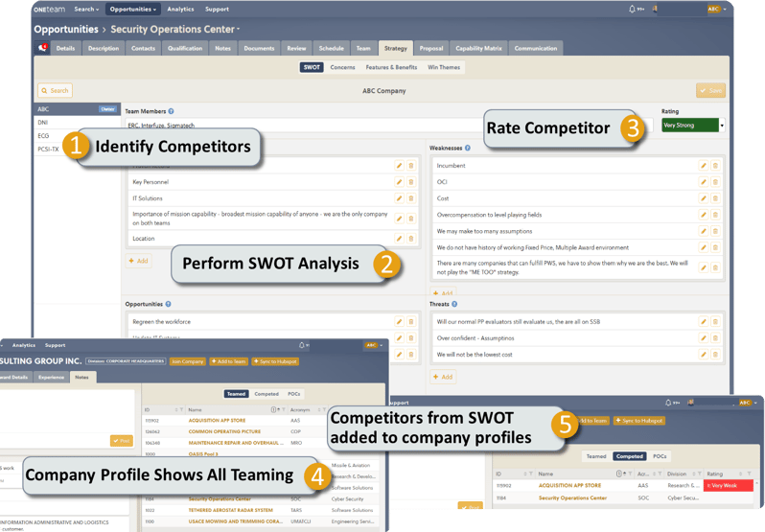Screen dimensions: 765x532
Task: Open Analytics in the top navigation
Action: tap(180, 9)
